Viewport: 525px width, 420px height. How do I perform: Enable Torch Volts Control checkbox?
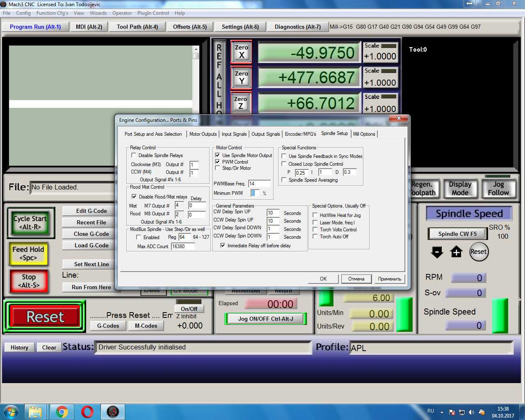(315, 229)
